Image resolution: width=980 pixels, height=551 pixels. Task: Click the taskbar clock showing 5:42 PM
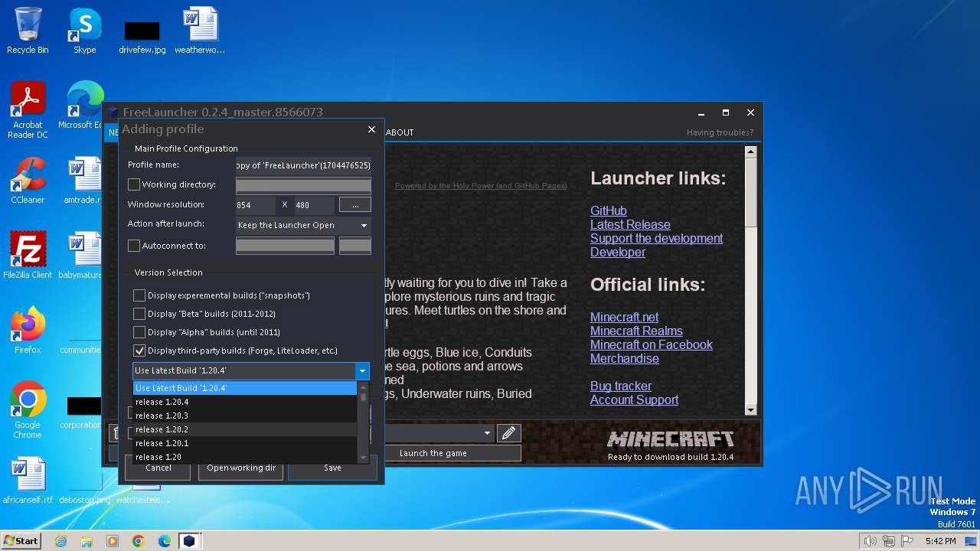coord(940,541)
